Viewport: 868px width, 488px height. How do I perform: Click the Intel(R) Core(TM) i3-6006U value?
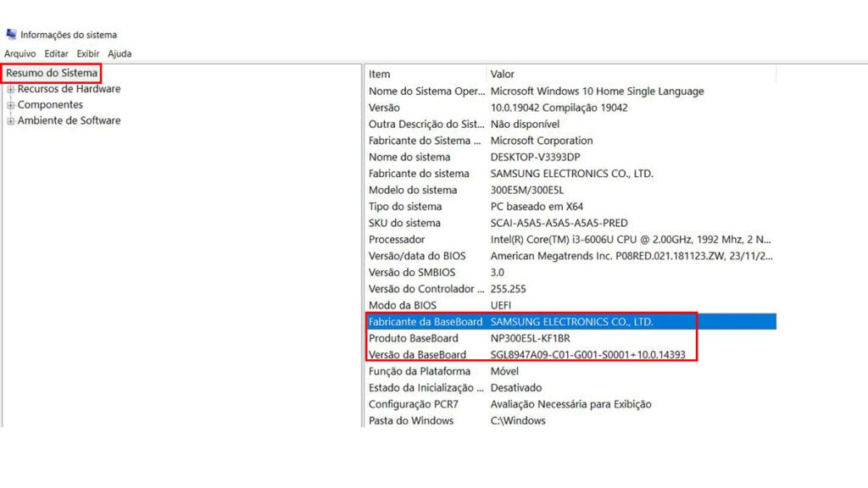pyautogui.click(x=631, y=240)
